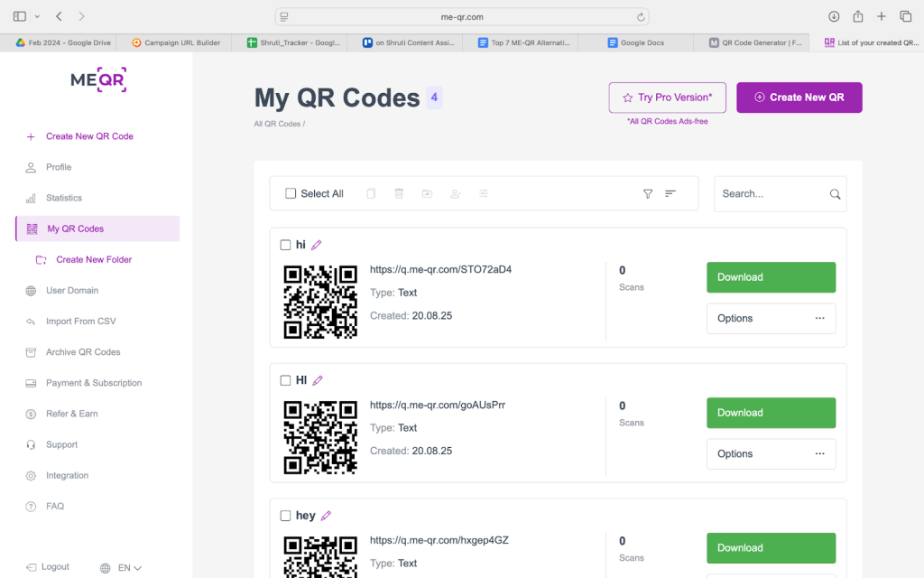Click the Create New QR button
924x578 pixels.
(x=799, y=98)
